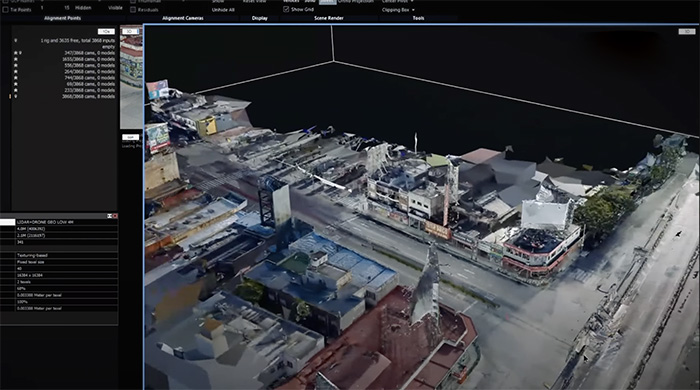Open the Alignment Cameras ribbon group

(x=183, y=18)
